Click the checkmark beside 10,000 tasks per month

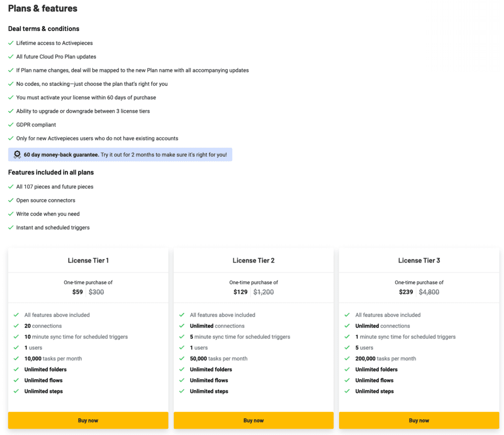click(16, 359)
